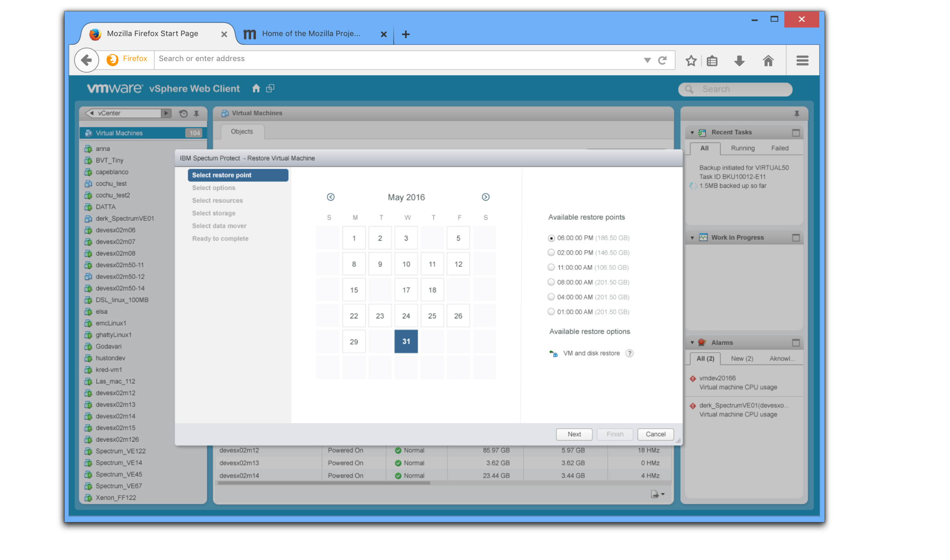Click the vmdev20166 alarm icon
The image size is (950, 560).
click(x=693, y=379)
